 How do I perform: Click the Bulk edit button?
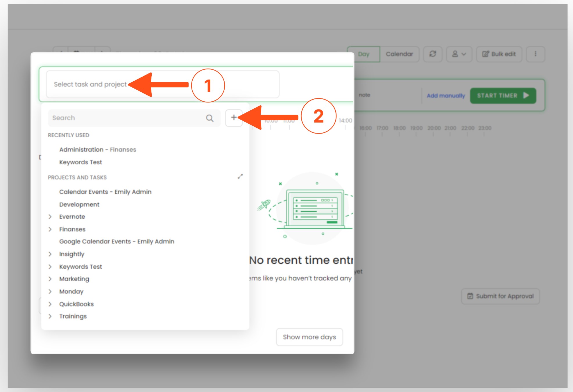pos(499,54)
